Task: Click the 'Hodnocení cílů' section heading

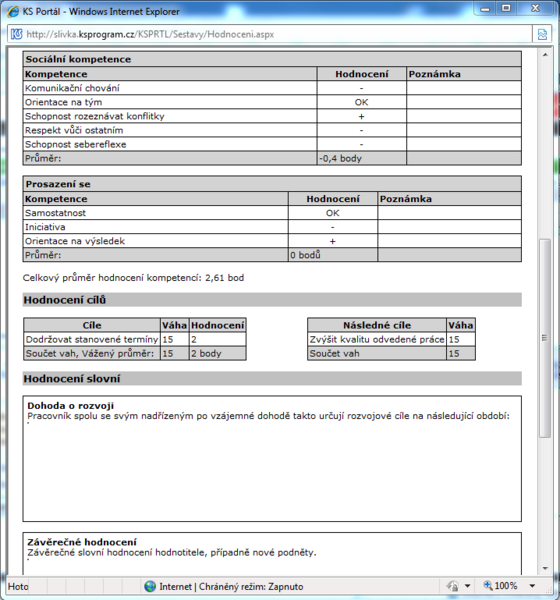Action: click(x=272, y=300)
